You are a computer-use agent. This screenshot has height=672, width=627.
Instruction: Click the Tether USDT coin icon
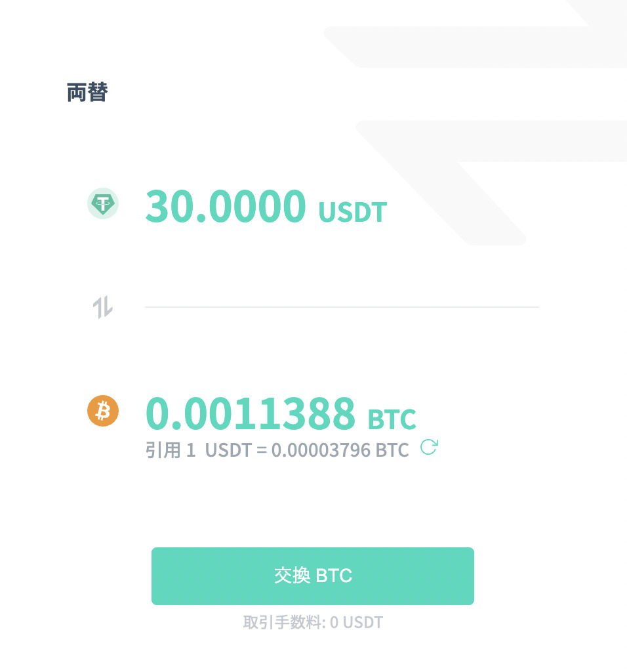pyautogui.click(x=103, y=203)
